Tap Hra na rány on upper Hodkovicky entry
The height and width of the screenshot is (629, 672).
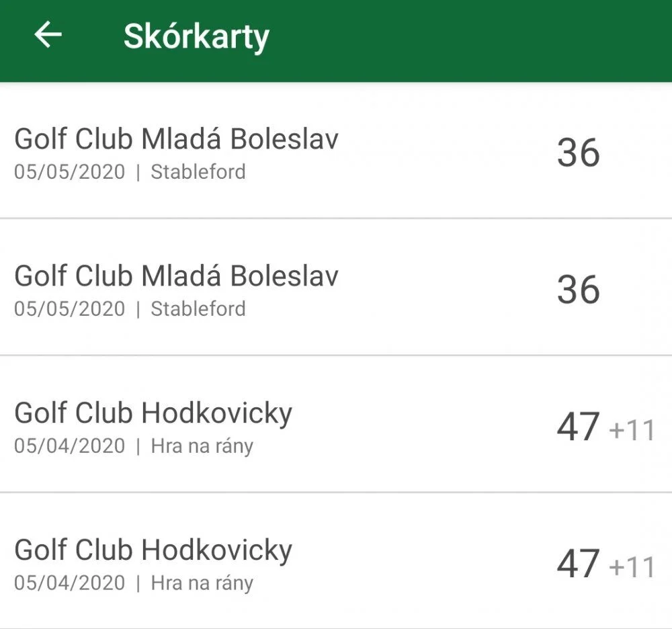coord(202,446)
